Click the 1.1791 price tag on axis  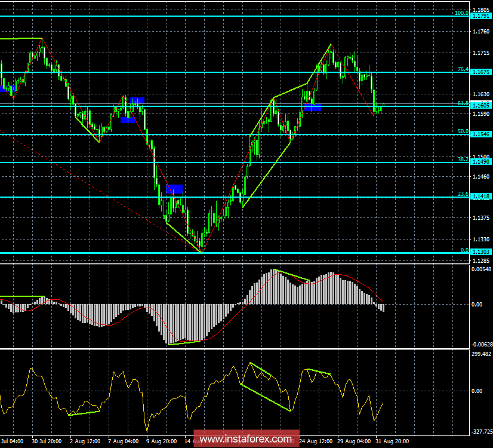coord(480,16)
